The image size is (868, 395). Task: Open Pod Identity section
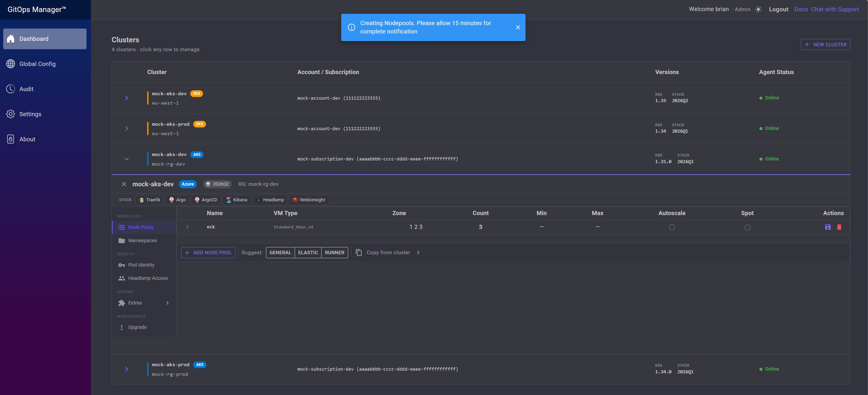click(144, 265)
